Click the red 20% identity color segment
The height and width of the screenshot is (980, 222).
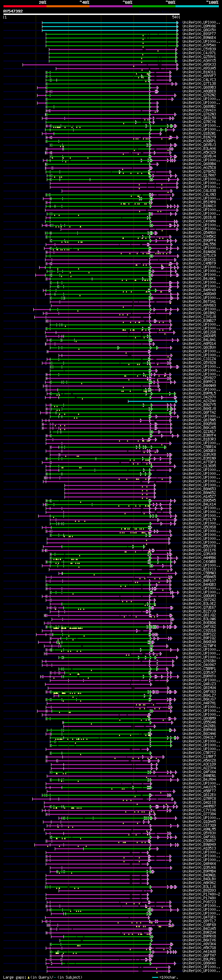[25, 6]
